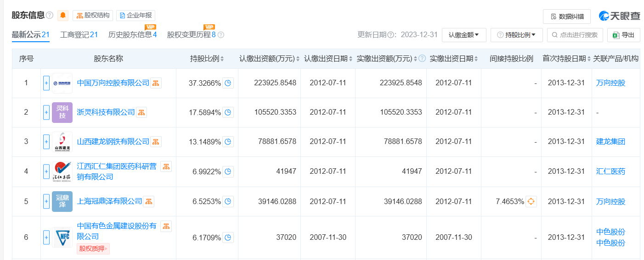Open 中国有色金属建设股份有限公司 link
The height and width of the screenshot is (260, 644).
tap(117, 232)
